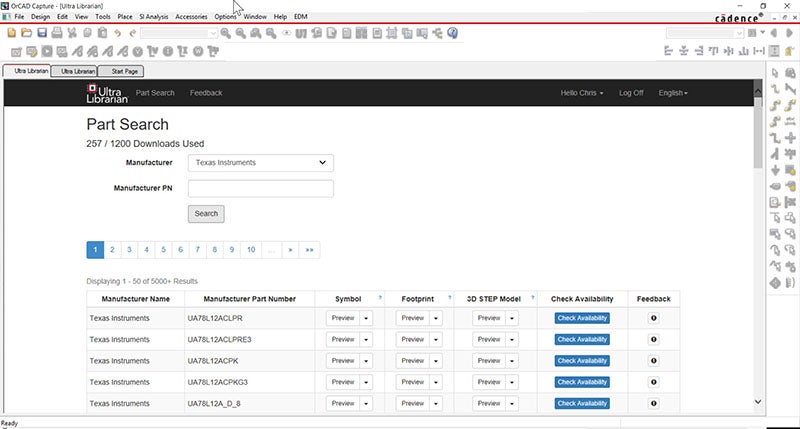The image size is (800, 429).
Task: Expand Symbol preview arrow for UA78L12ACPKG3
Action: [366, 383]
